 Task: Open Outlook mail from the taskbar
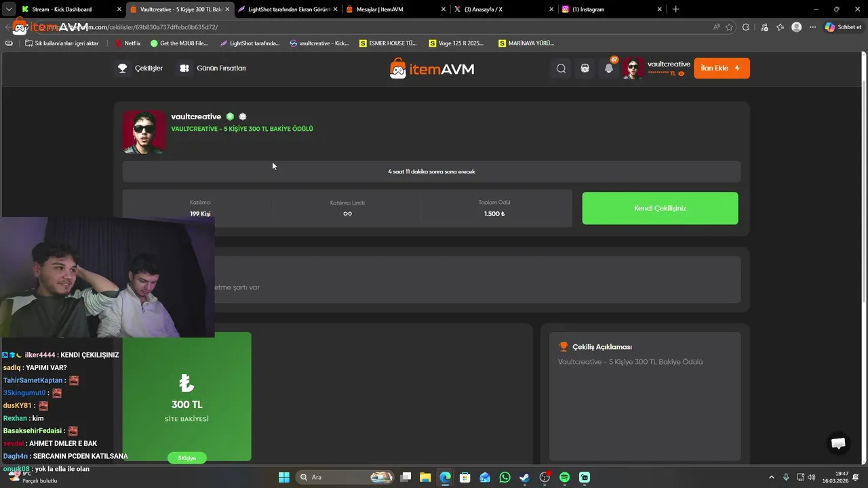tap(485, 477)
